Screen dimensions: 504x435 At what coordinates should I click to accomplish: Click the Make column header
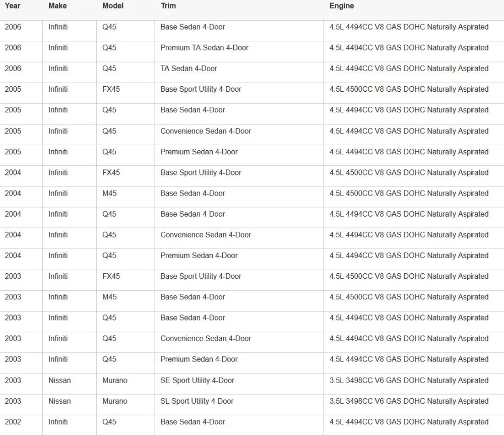pyautogui.click(x=57, y=6)
